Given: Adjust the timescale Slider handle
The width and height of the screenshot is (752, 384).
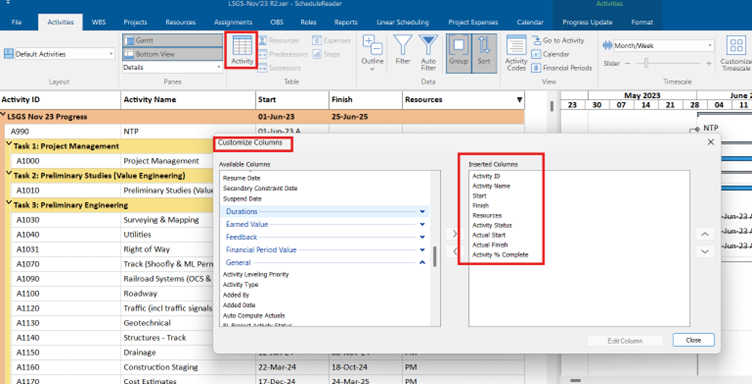Looking at the screenshot, I should pyautogui.click(x=646, y=63).
